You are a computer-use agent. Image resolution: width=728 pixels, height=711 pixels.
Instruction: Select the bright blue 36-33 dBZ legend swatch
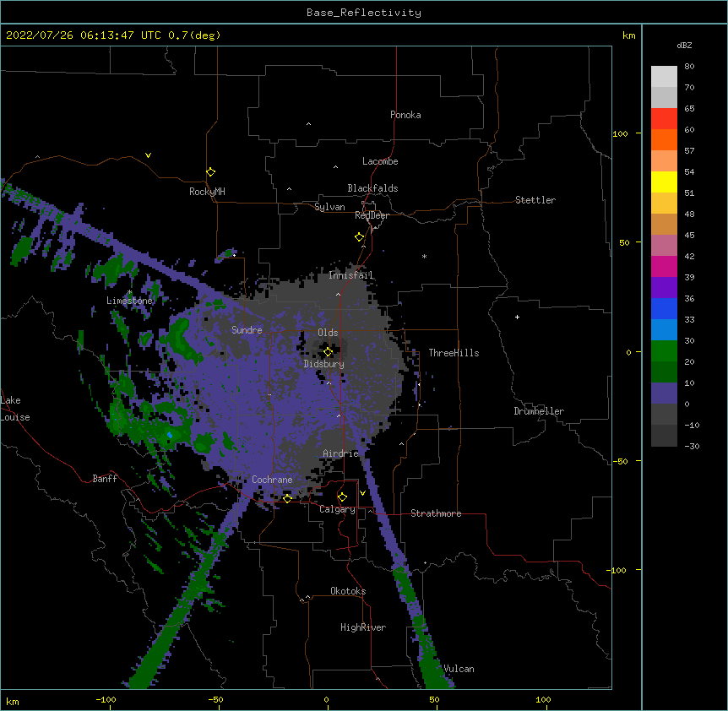click(664, 308)
